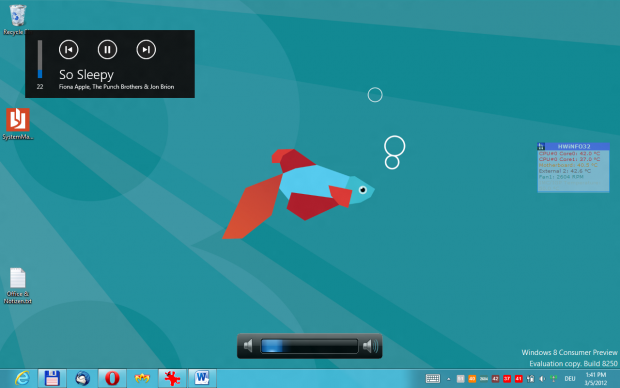The width and height of the screenshot is (620, 388).
Task: Click the loud speaker icon on volume popup
Action: tap(370, 346)
